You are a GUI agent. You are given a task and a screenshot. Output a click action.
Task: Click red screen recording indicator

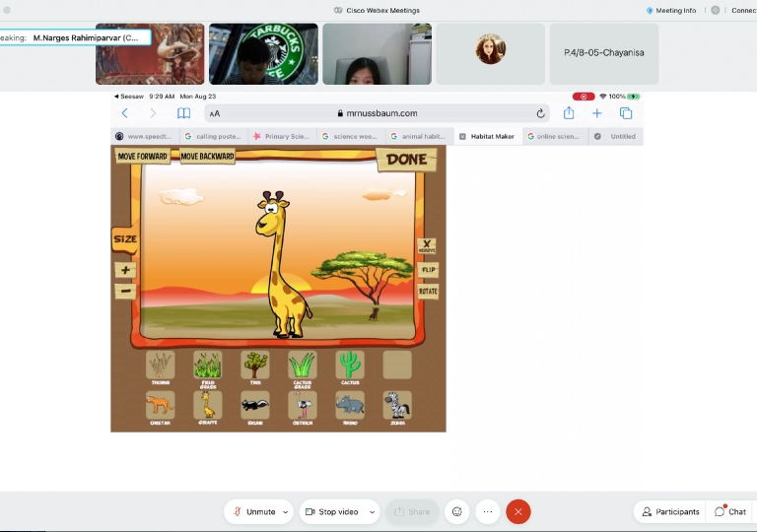point(584,97)
